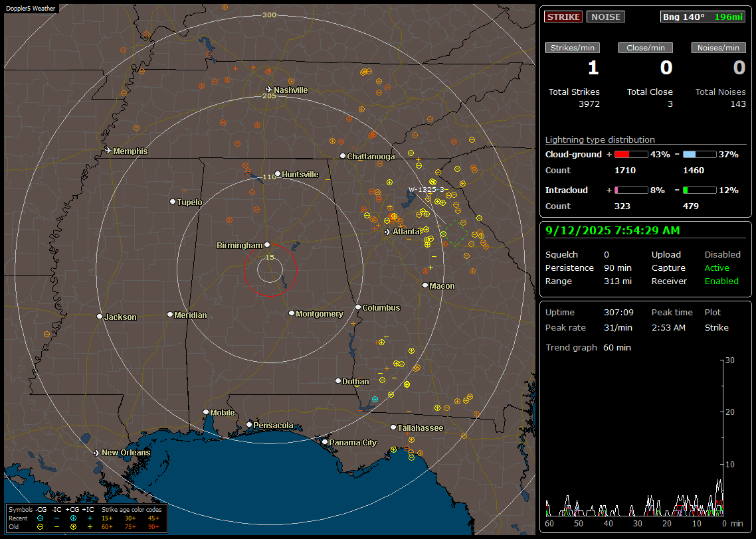Click the negative Intracloud count 479

(690, 206)
